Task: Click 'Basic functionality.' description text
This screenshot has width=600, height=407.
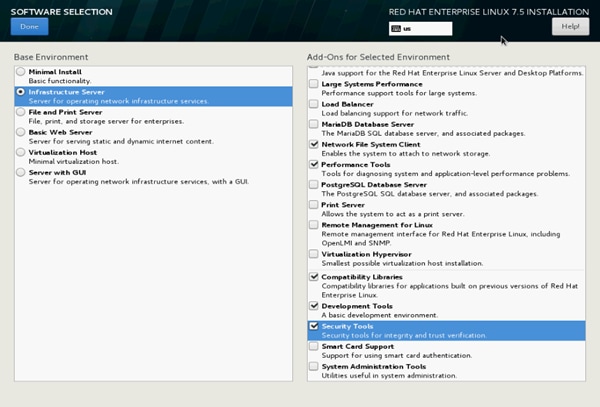Action: [60, 81]
